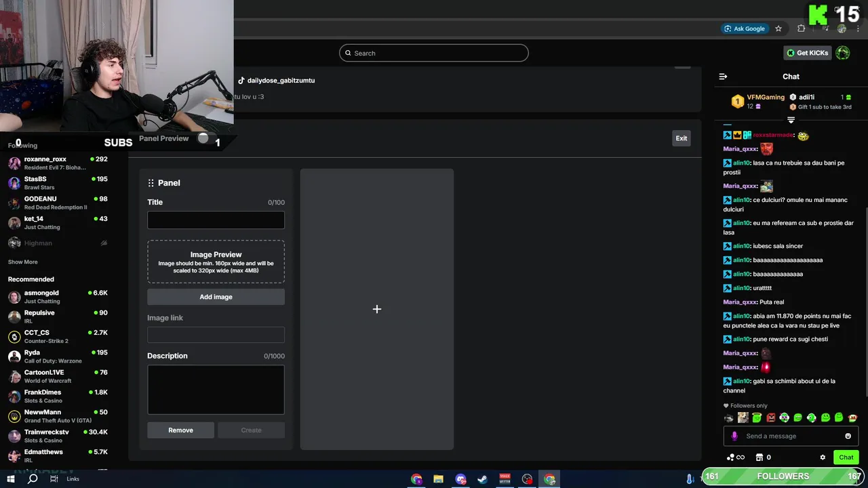Send message with green Chat button
The image size is (868, 488).
coord(846,457)
